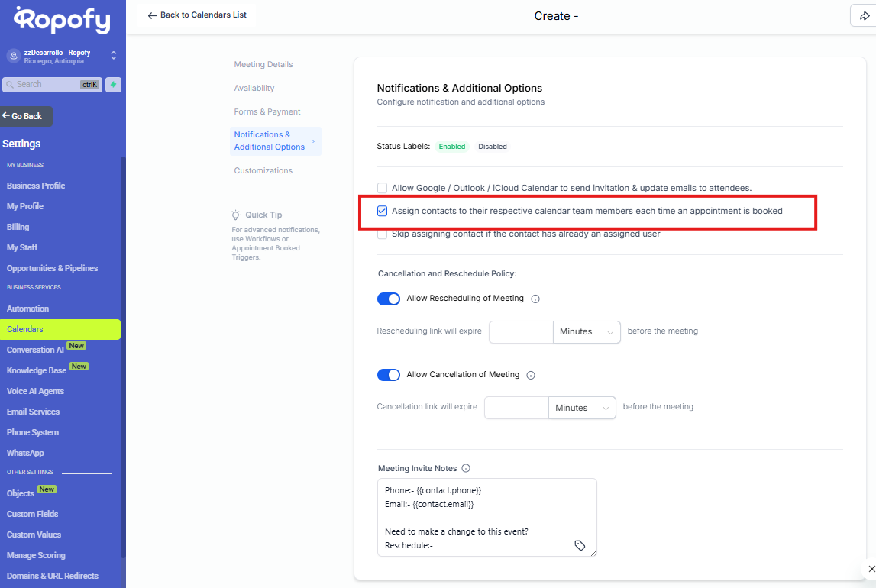Click info icon beside Allow Rescheduling of Meeting
The image size is (876, 588).
coord(535,299)
